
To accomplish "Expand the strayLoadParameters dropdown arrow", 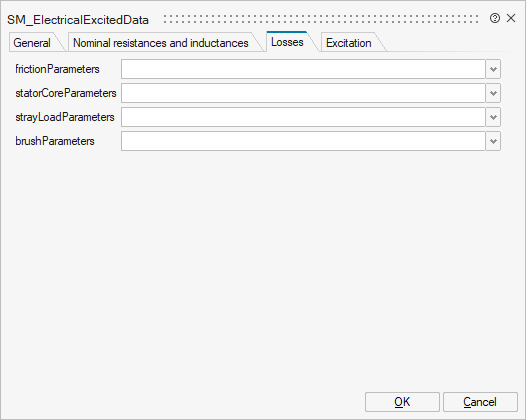I will click(x=493, y=117).
